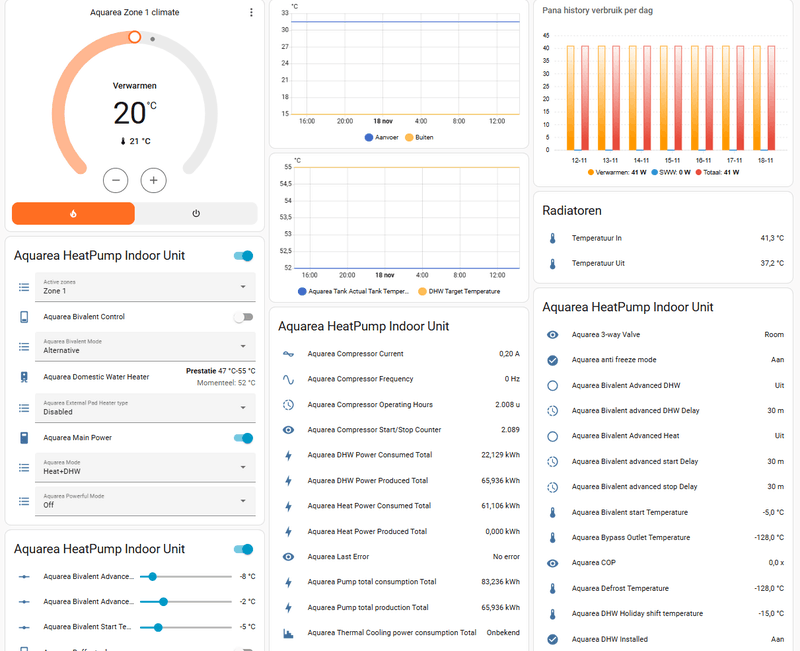Click the Radiatoren Temperatuur In thermometer icon
This screenshot has height=651, width=800.
[x=553, y=238]
